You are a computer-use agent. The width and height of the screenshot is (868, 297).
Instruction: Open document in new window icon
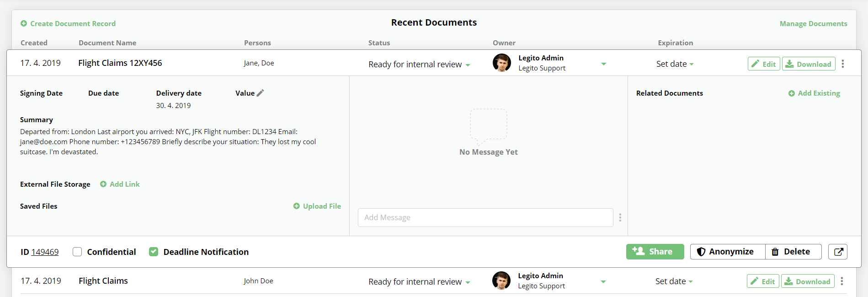838,251
